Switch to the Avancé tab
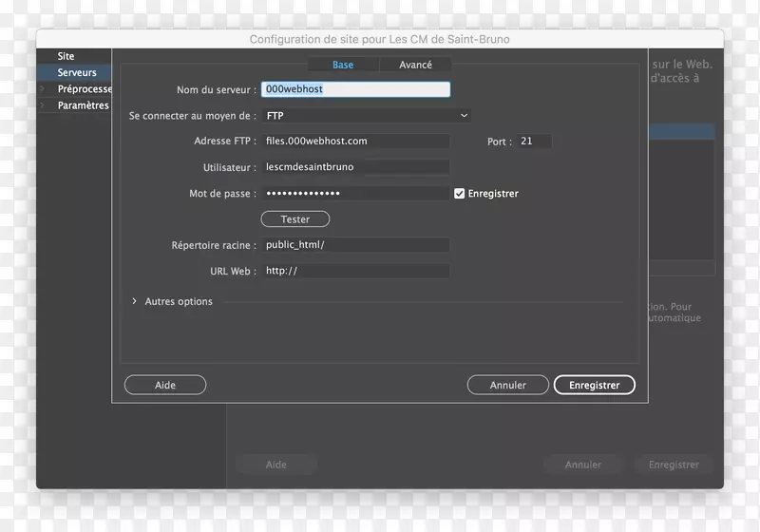Image resolution: width=760 pixels, height=532 pixels. [x=415, y=65]
